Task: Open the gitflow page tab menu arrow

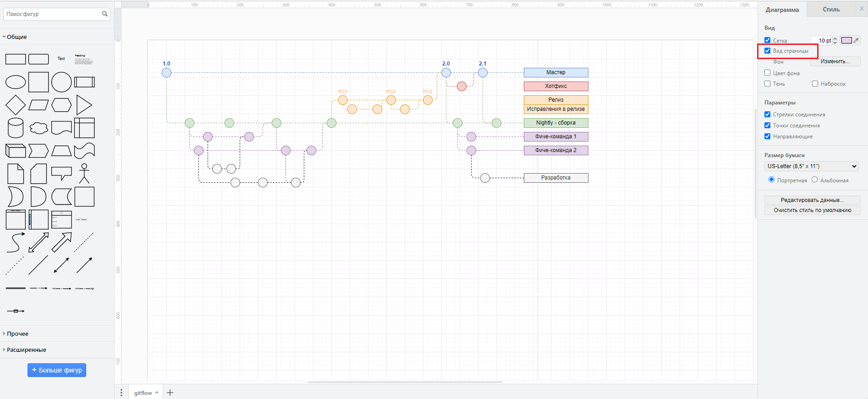Action: point(157,393)
